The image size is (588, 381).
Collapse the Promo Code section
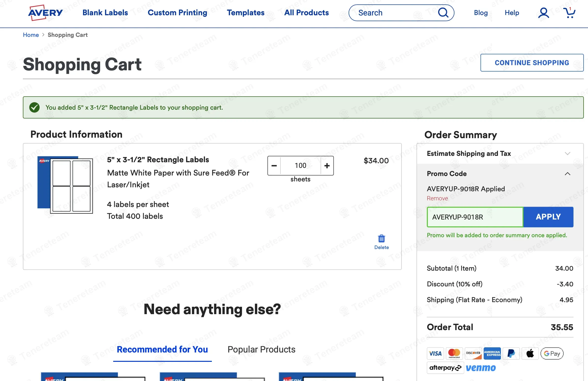point(567,174)
